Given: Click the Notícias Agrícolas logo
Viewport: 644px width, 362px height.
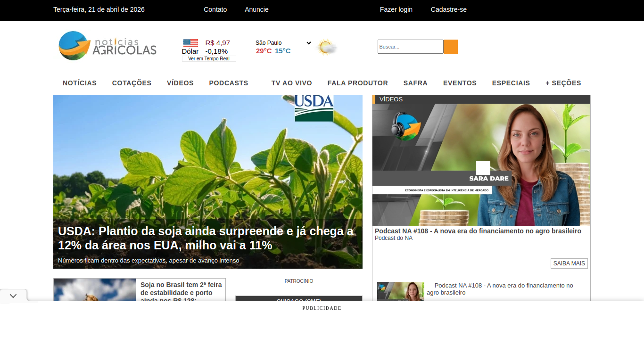Looking at the screenshot, I should pyautogui.click(x=107, y=46).
